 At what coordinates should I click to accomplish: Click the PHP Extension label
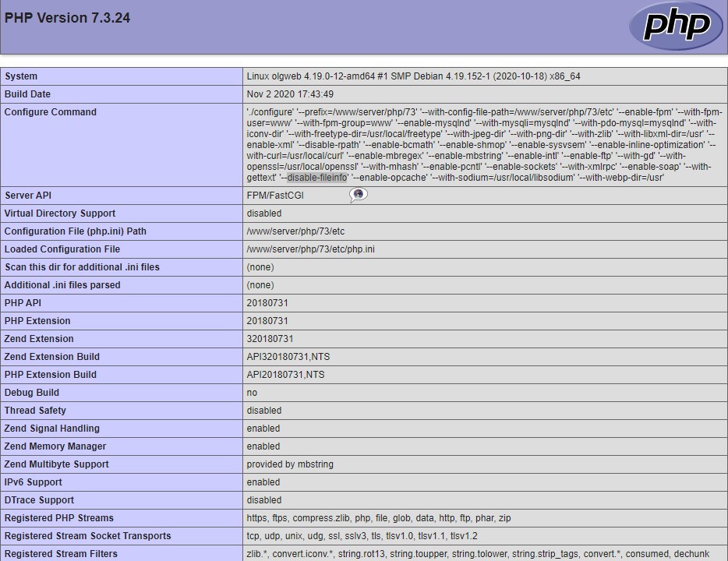point(37,321)
